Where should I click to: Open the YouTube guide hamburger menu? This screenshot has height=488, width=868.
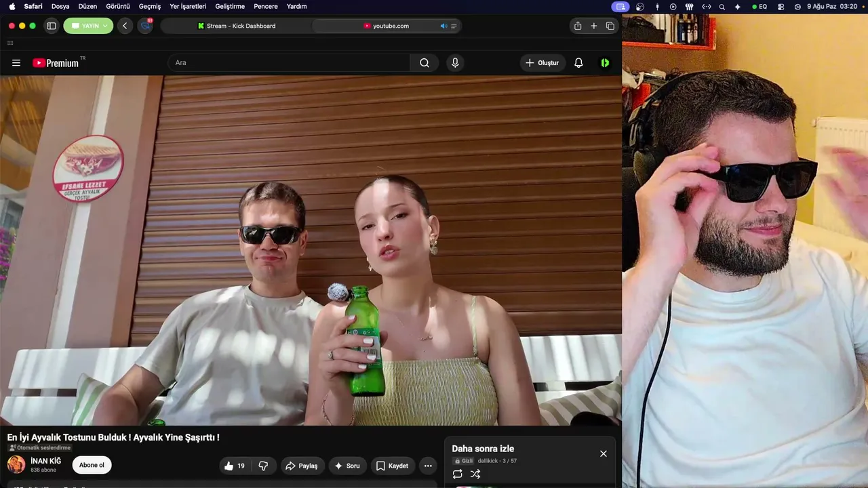(x=16, y=63)
